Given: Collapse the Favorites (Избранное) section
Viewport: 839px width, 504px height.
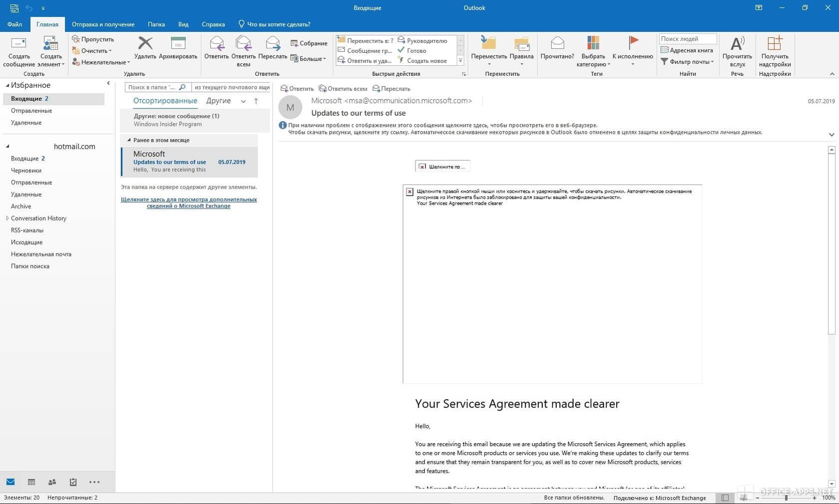Looking at the screenshot, I should click(x=7, y=85).
